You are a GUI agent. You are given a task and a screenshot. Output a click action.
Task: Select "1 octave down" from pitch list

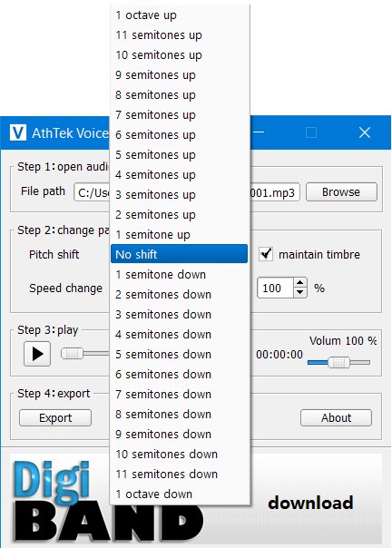coord(179,494)
